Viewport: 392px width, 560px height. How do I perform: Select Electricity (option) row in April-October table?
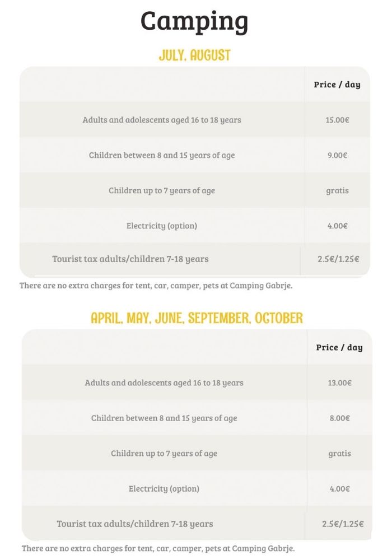coord(164,489)
